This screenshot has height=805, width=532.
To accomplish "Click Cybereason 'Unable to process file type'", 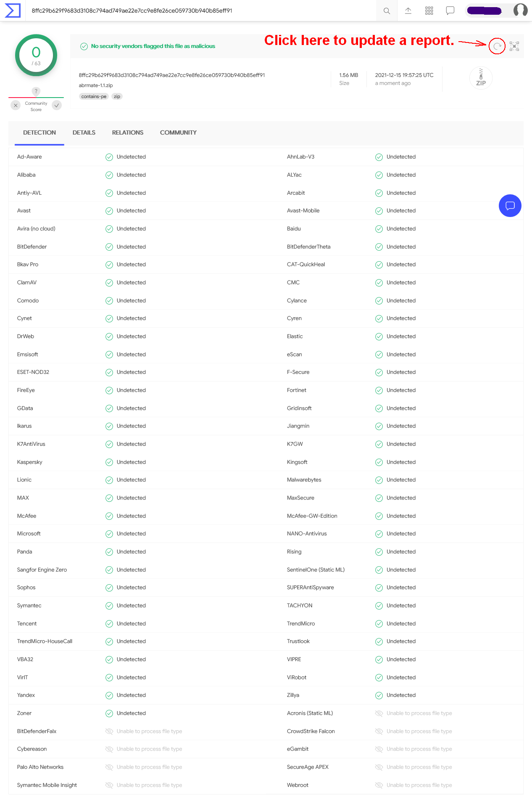I will click(x=150, y=749).
